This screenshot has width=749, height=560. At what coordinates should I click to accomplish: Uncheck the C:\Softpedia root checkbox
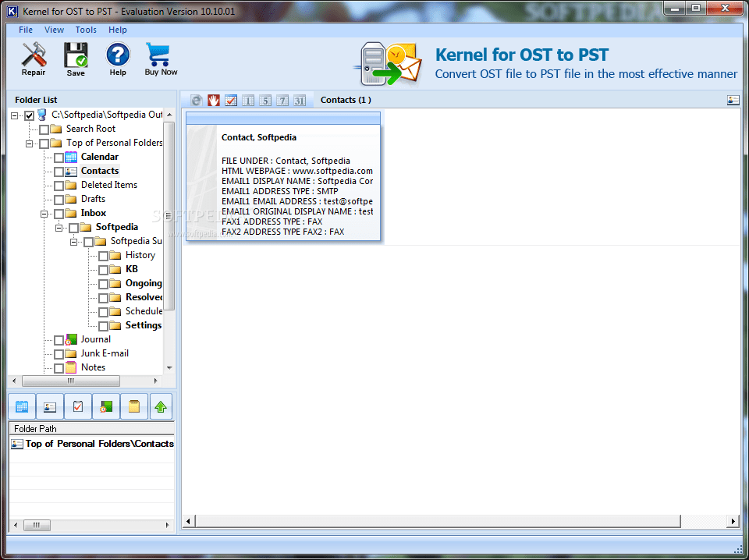(29, 115)
